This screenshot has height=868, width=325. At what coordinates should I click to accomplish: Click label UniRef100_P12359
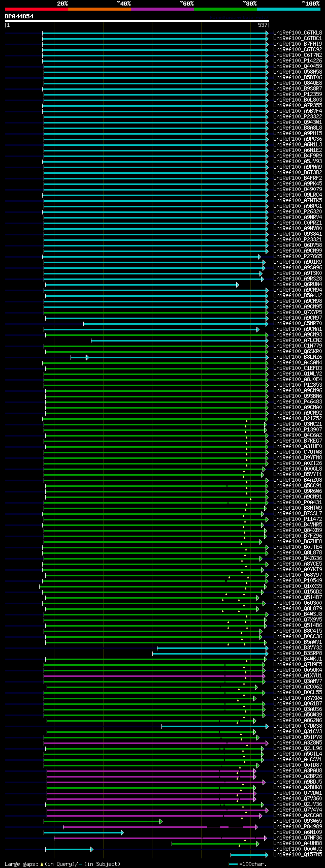[x=298, y=94]
